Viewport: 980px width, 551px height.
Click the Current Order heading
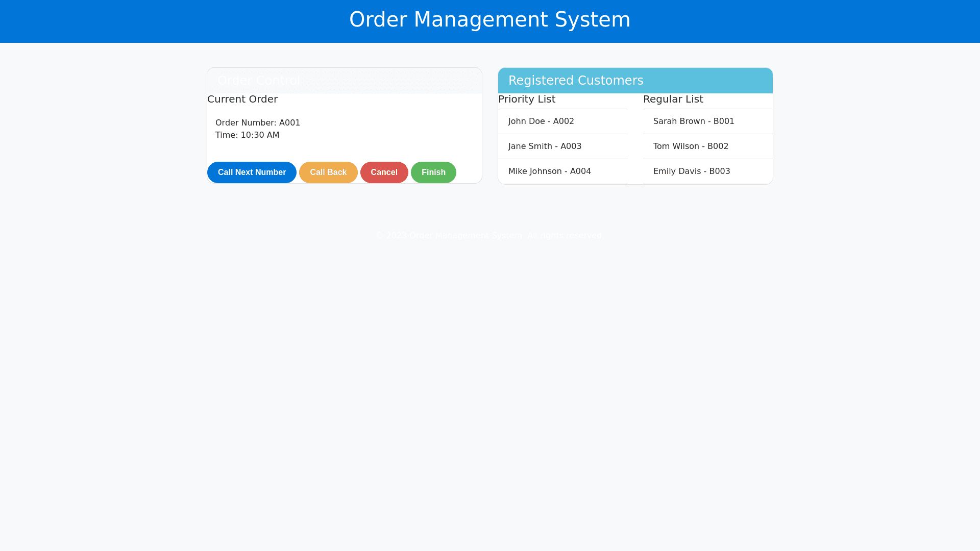(x=242, y=99)
